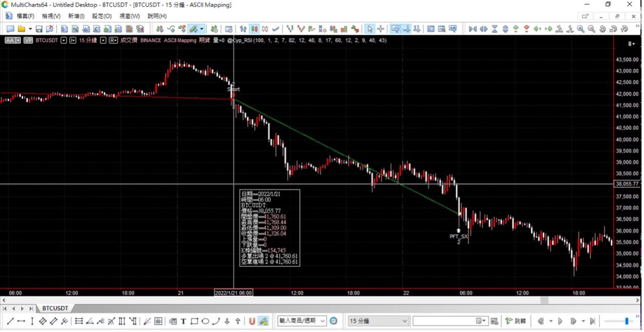Toggle the magnet snap mode
Screen dimensions: 644x332
point(252,321)
